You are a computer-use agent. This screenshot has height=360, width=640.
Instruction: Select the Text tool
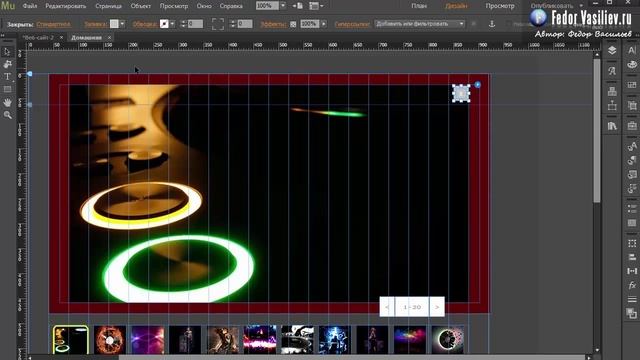pos(7,77)
